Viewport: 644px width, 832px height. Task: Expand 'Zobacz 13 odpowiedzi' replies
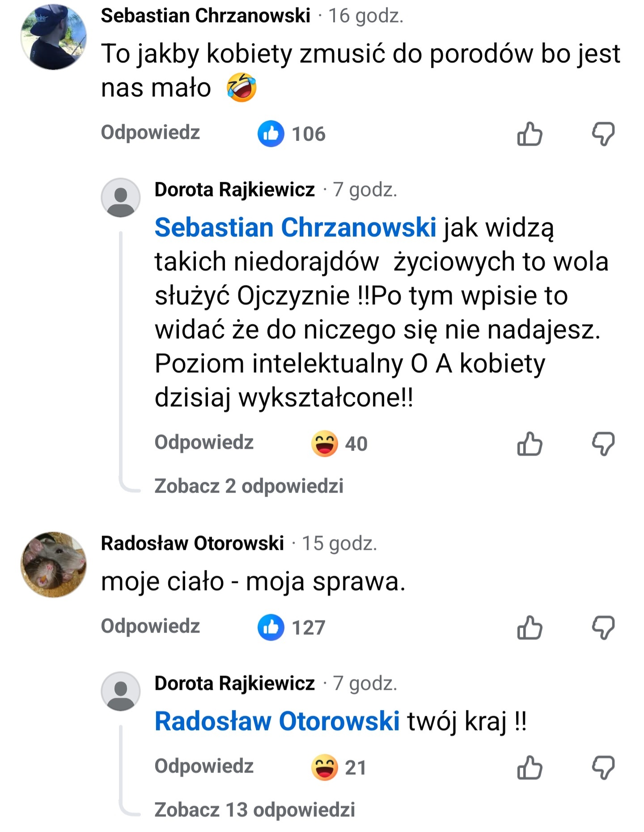[x=254, y=810]
